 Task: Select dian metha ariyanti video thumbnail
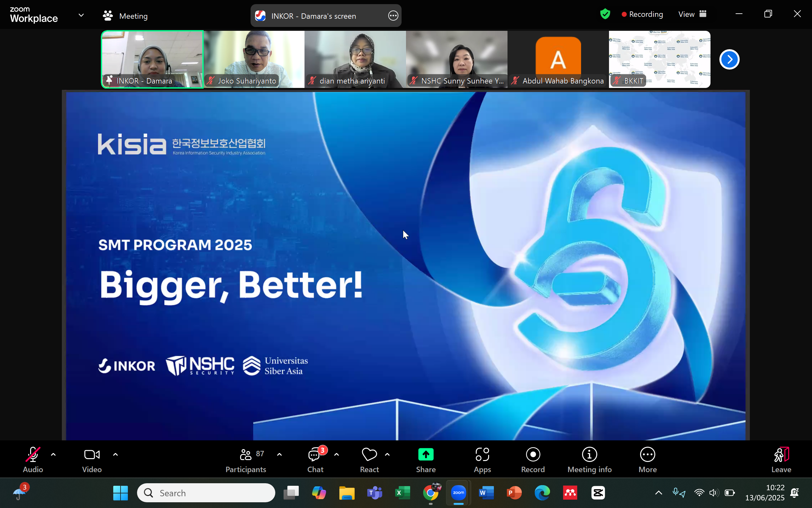click(355, 59)
